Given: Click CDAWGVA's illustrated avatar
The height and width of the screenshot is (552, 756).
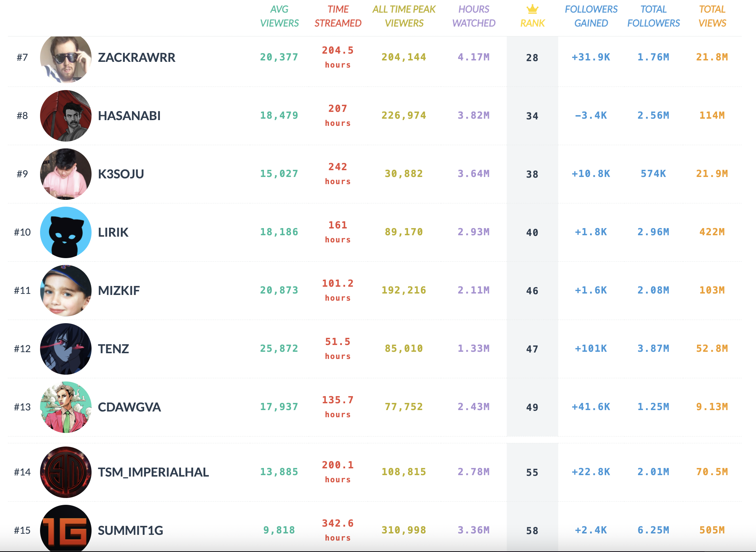Looking at the screenshot, I should coord(66,407).
